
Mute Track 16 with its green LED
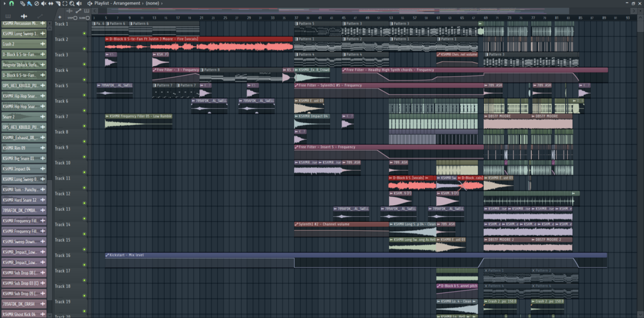pos(85,265)
